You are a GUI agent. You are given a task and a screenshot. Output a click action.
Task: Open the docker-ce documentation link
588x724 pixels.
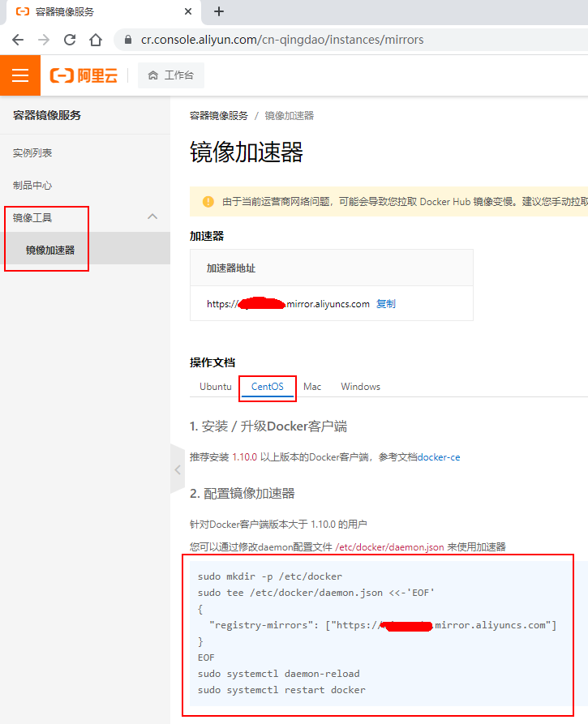tap(439, 457)
